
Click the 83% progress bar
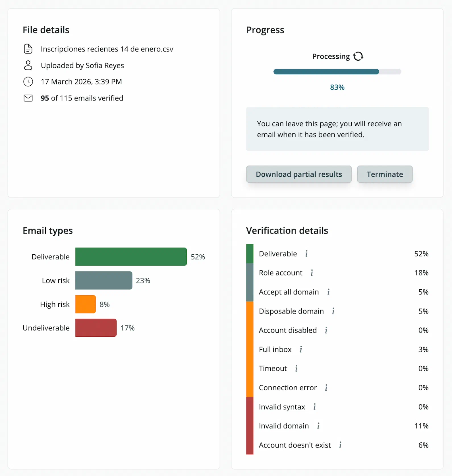click(x=337, y=71)
